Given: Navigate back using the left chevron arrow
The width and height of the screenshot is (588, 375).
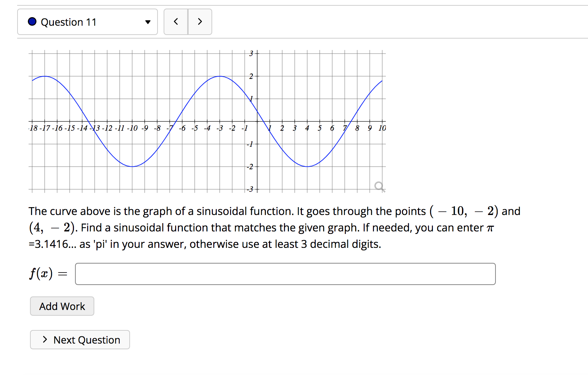Looking at the screenshot, I should pyautogui.click(x=176, y=21).
